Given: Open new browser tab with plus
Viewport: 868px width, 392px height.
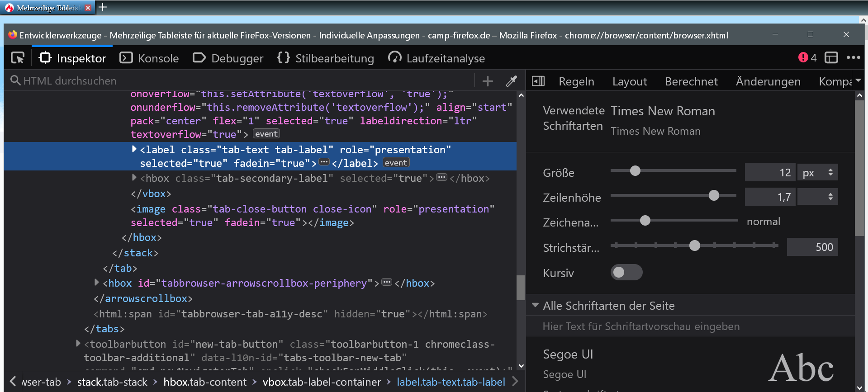Looking at the screenshot, I should [103, 7].
